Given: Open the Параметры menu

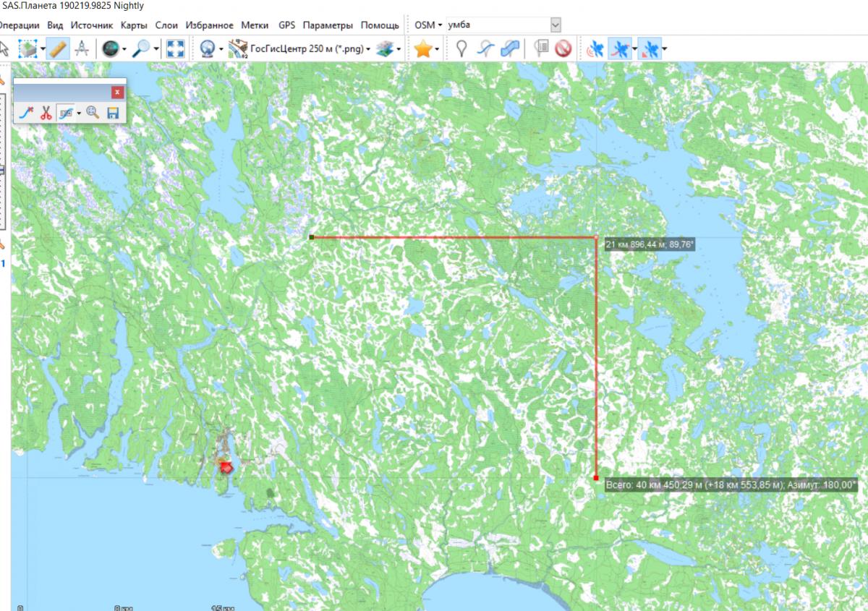Looking at the screenshot, I should (328, 25).
